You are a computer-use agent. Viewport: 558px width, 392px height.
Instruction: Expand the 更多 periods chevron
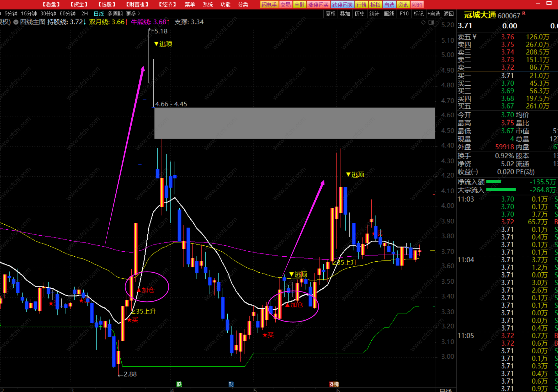tap(139, 13)
